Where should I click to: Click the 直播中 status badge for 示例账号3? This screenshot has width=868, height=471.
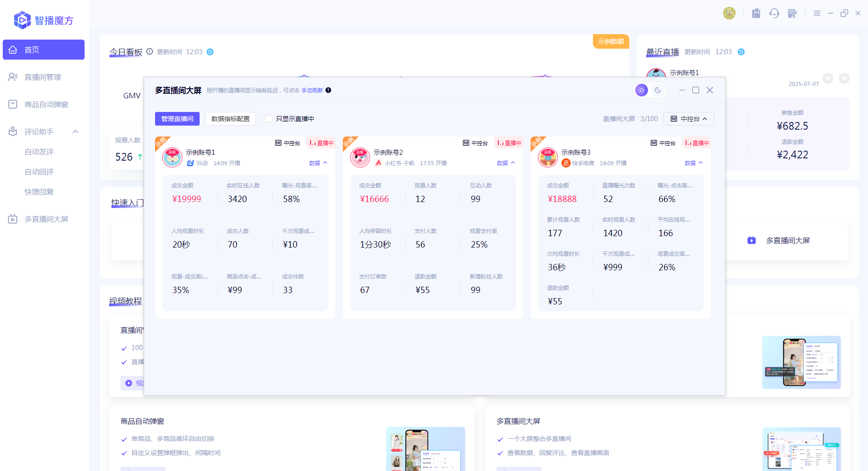tap(697, 143)
